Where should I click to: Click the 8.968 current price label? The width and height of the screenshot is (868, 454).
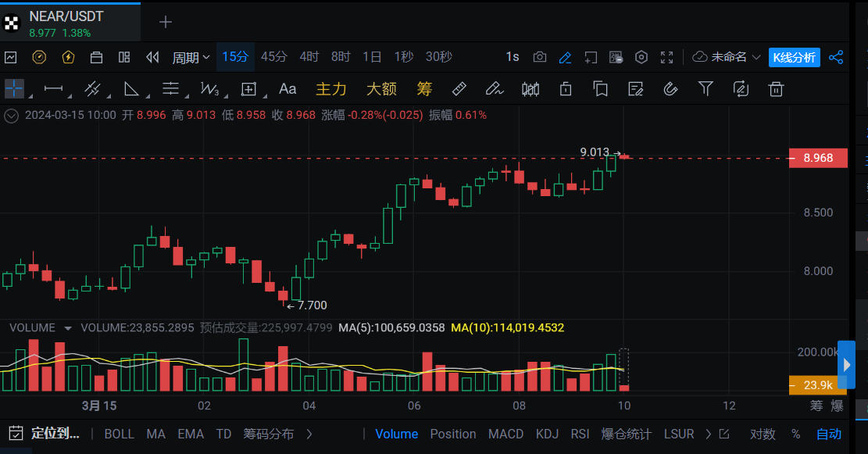click(x=817, y=158)
